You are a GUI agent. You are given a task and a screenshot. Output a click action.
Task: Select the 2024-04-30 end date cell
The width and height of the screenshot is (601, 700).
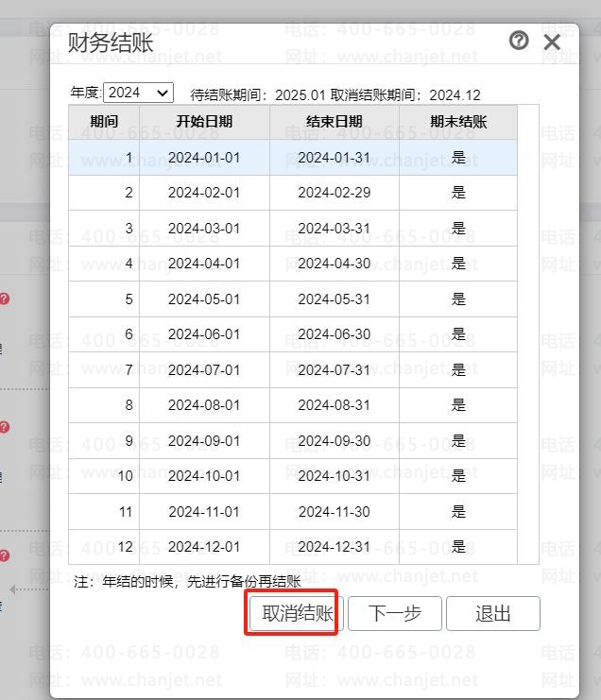[x=335, y=264]
